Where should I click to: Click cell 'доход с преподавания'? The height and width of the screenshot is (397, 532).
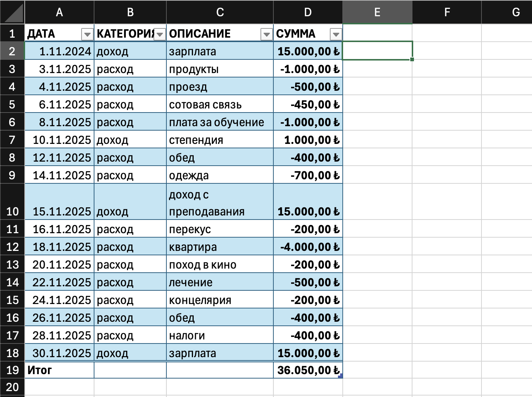(x=220, y=202)
